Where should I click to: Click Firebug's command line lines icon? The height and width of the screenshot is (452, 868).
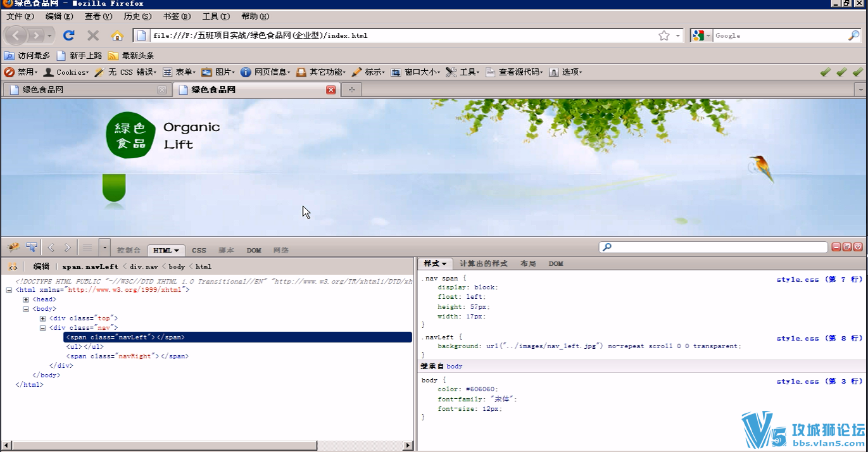tap(88, 248)
